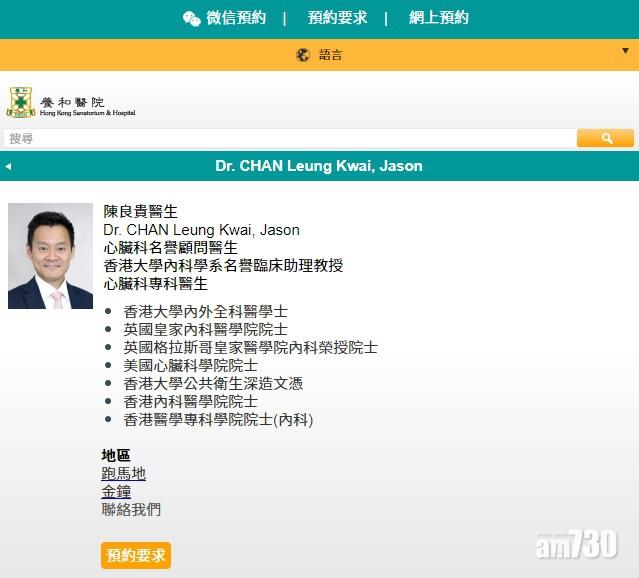The width and height of the screenshot is (639, 578).
Task: Open Dr. Chan's profile photo
Action: tap(50, 256)
